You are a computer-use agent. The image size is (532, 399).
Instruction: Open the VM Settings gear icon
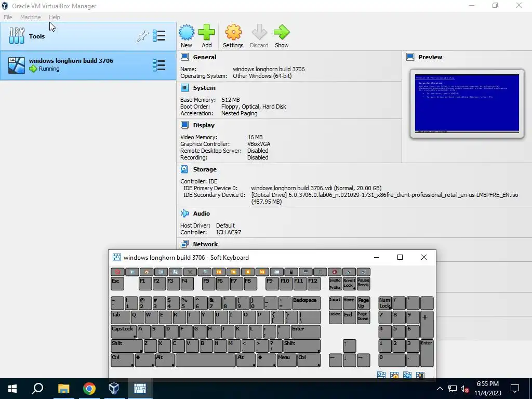(233, 36)
